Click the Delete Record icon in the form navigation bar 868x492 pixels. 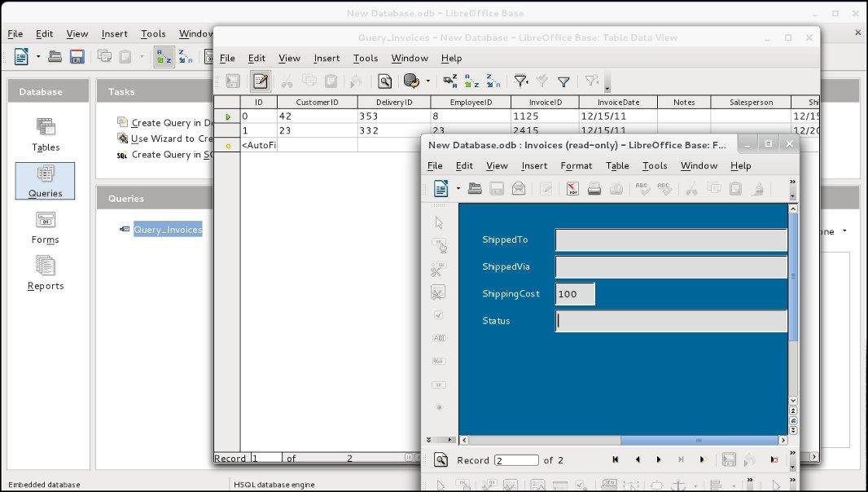[x=774, y=460]
